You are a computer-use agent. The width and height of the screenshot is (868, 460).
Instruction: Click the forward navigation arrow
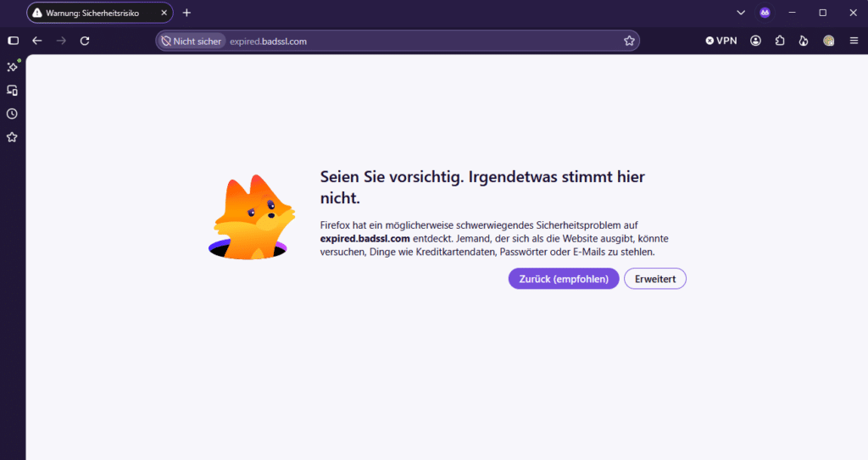pos(61,41)
